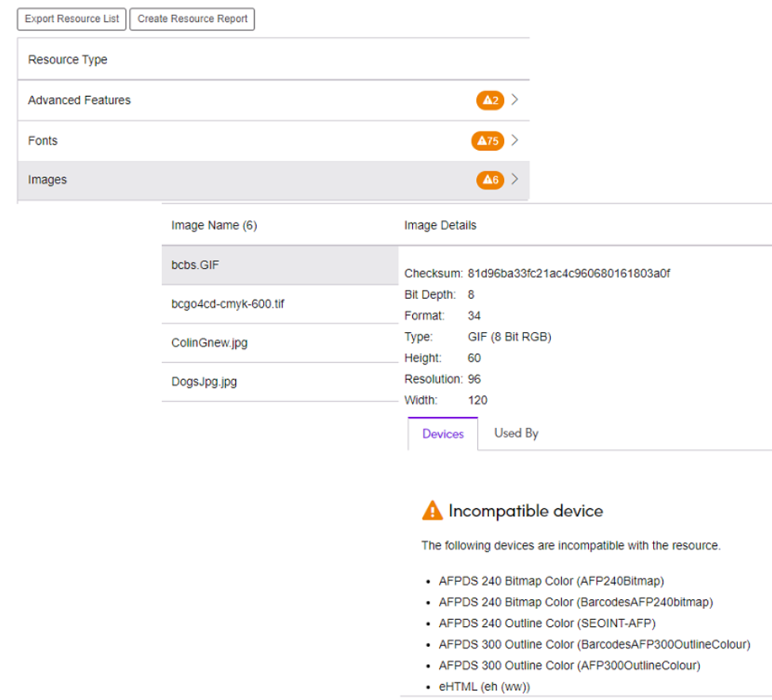Select bcbs.GIF in the image list

195,265
